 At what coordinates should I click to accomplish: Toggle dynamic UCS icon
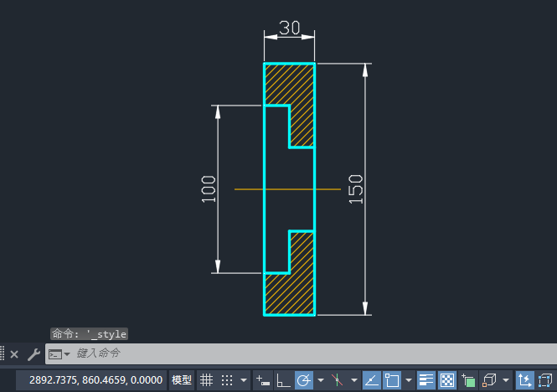[x=524, y=380]
